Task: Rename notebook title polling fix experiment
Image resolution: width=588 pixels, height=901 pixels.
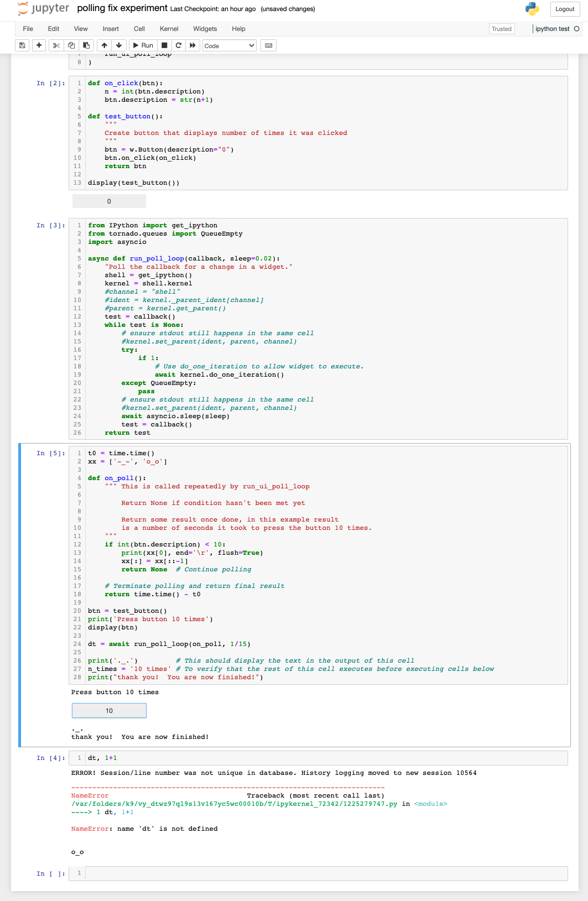Action: pos(122,8)
